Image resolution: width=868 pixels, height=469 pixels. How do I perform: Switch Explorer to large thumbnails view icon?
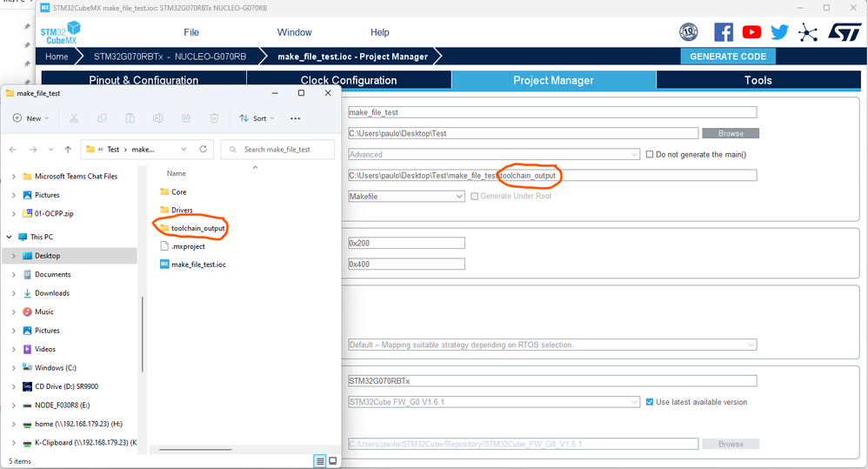(x=333, y=460)
